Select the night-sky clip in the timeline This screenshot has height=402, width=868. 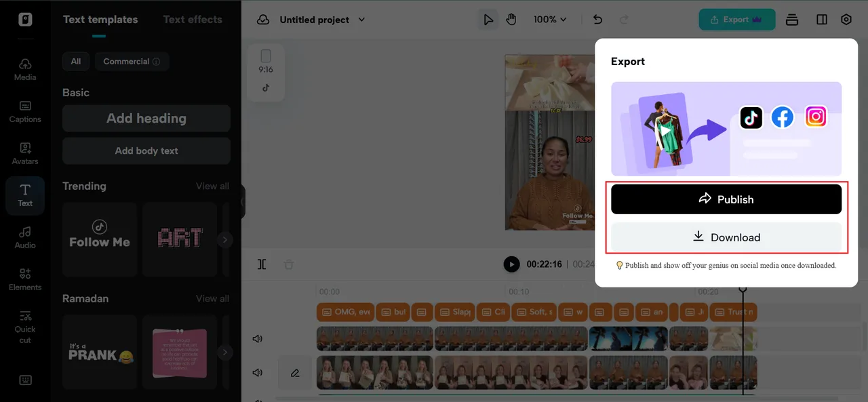tap(629, 339)
